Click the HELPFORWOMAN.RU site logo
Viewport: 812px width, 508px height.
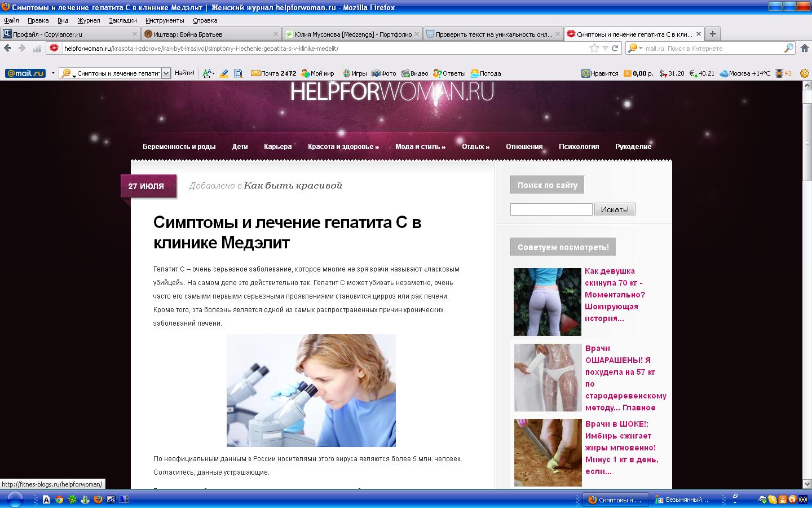tap(392, 91)
